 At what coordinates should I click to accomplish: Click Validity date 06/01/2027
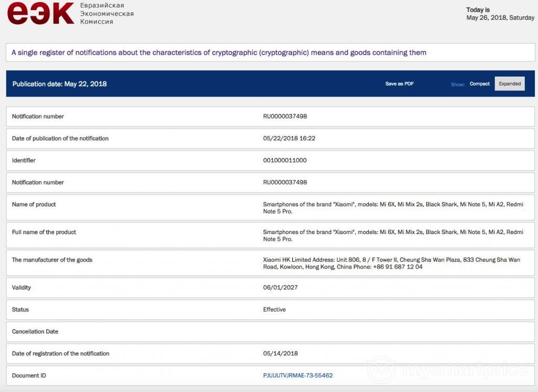[281, 288]
